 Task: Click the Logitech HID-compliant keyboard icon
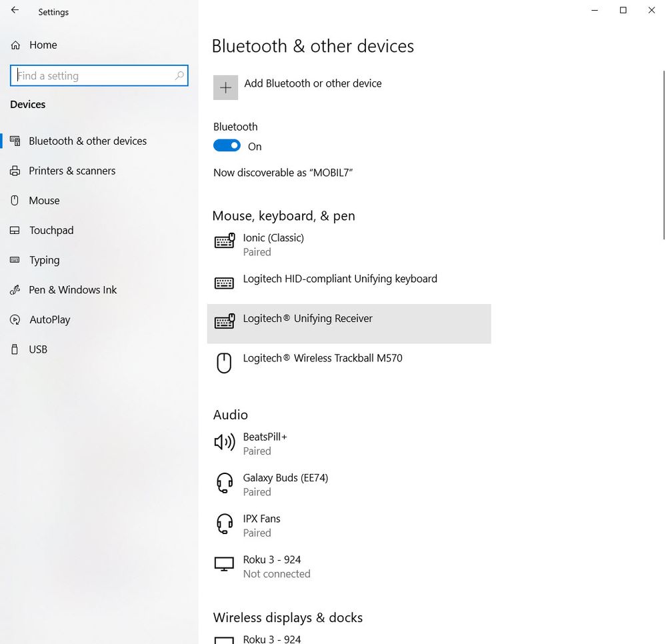click(224, 283)
